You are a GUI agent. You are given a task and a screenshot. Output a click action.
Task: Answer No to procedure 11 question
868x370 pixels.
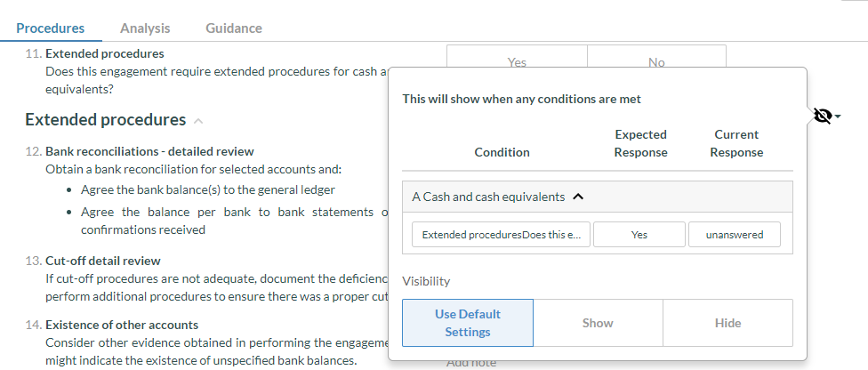(656, 61)
